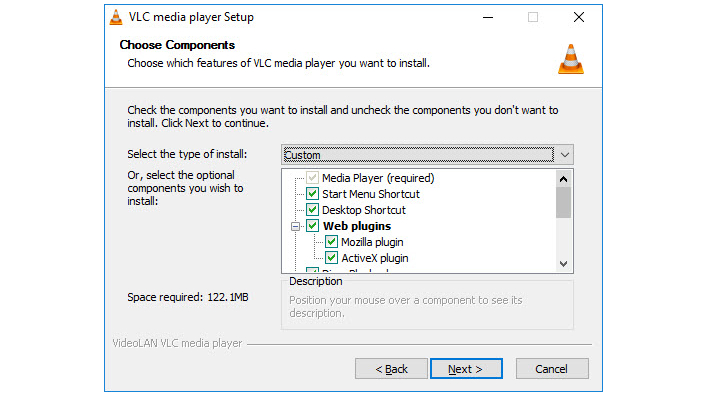The height and width of the screenshot is (397, 705).
Task: Select the Desktop Shortcut label
Action: point(364,210)
